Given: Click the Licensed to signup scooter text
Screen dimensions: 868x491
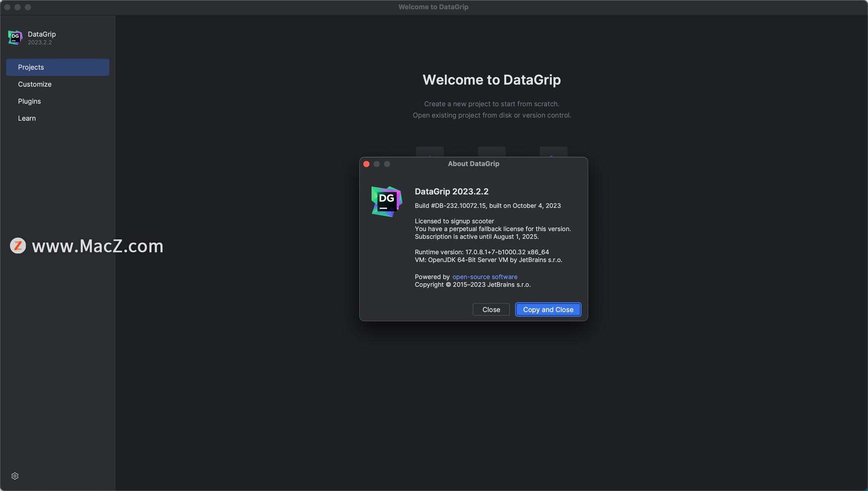Looking at the screenshot, I should (454, 221).
